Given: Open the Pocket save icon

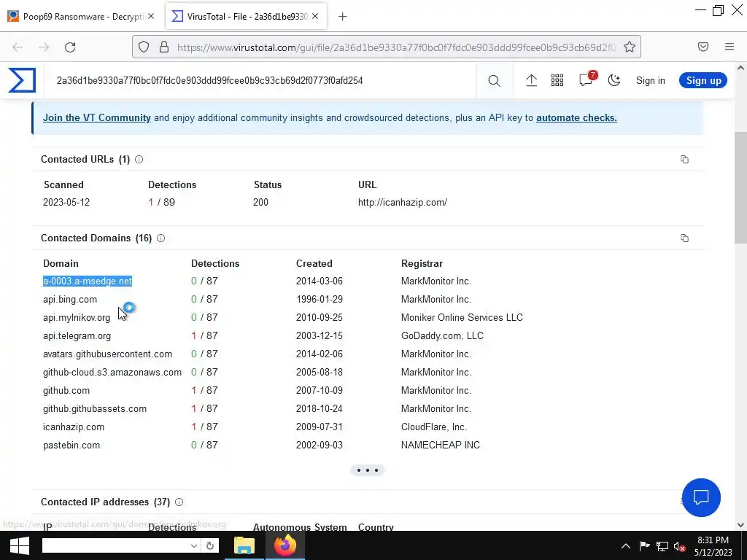Looking at the screenshot, I should click(703, 47).
